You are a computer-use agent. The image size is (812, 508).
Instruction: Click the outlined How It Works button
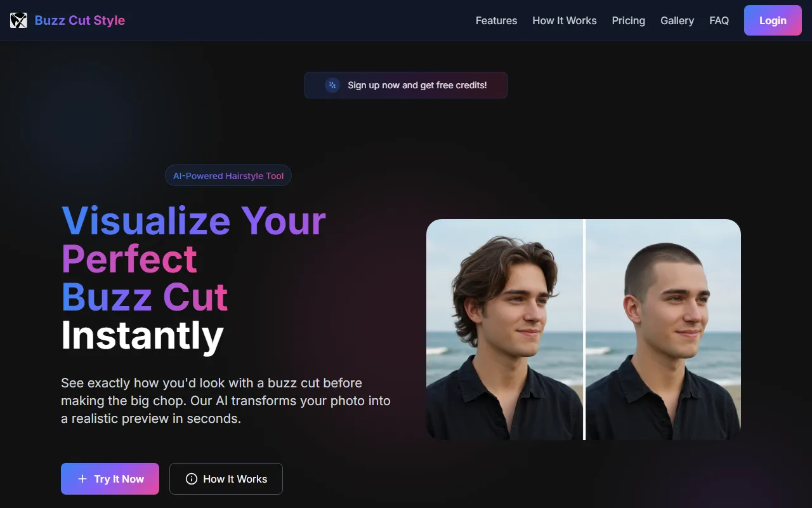(x=226, y=479)
